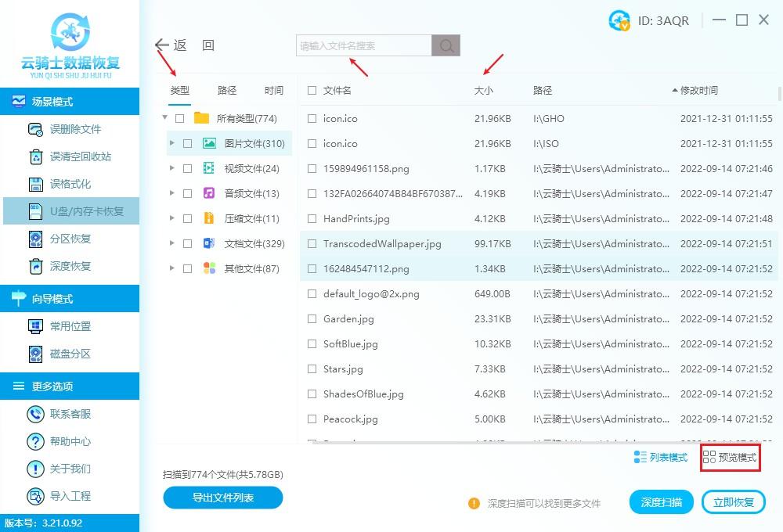Expand the 音频文件 tree node arrow

pos(171,192)
